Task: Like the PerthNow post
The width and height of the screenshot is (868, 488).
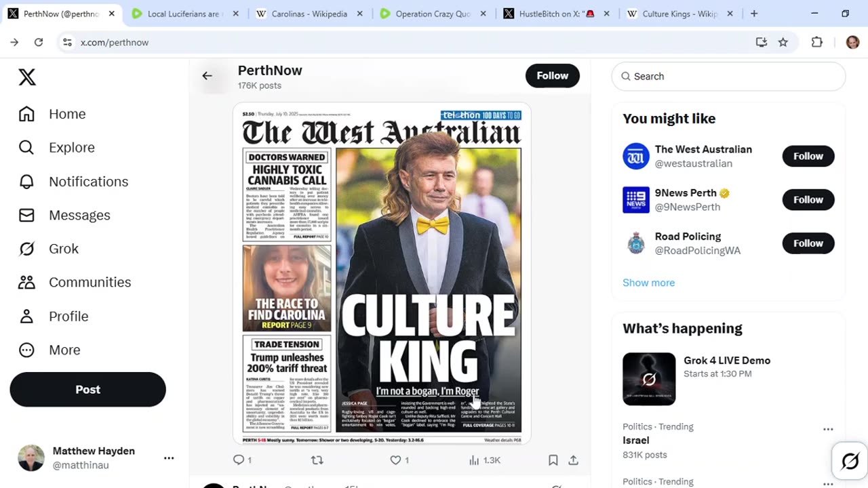Action: pos(399,460)
